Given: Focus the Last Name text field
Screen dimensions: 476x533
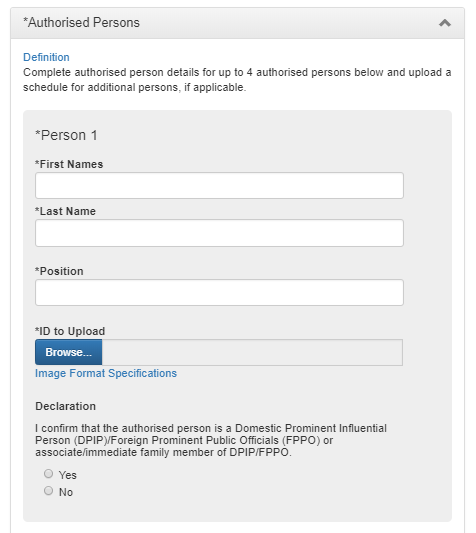Looking at the screenshot, I should (219, 233).
